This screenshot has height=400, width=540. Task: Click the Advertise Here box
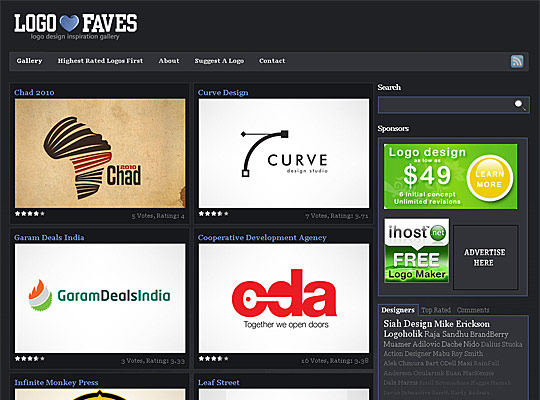pyautogui.click(x=485, y=257)
